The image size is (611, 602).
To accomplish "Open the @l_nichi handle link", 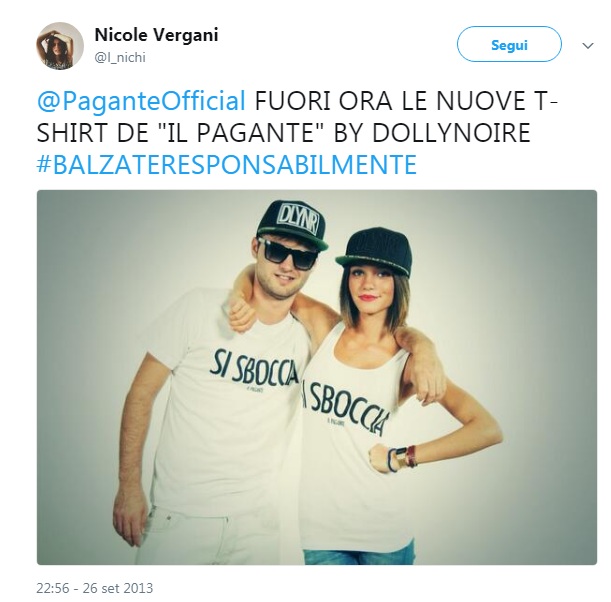I will click(x=120, y=58).
